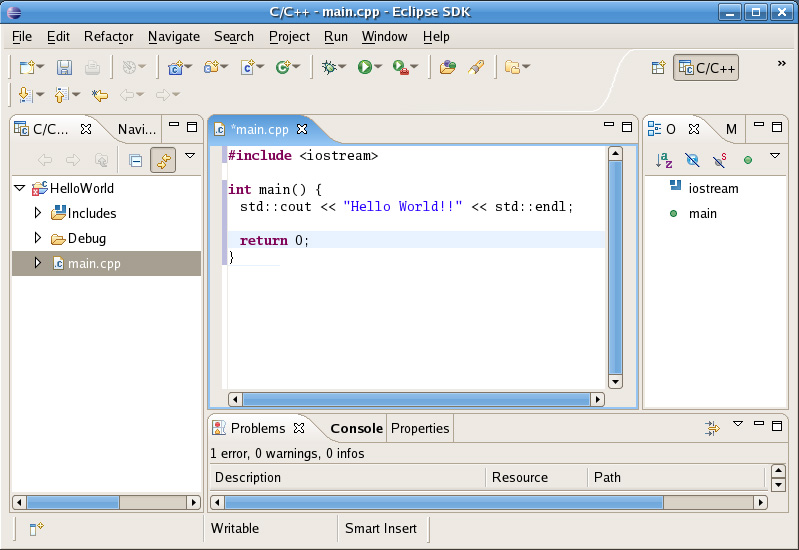Select the C/C++ perspective button

point(706,68)
